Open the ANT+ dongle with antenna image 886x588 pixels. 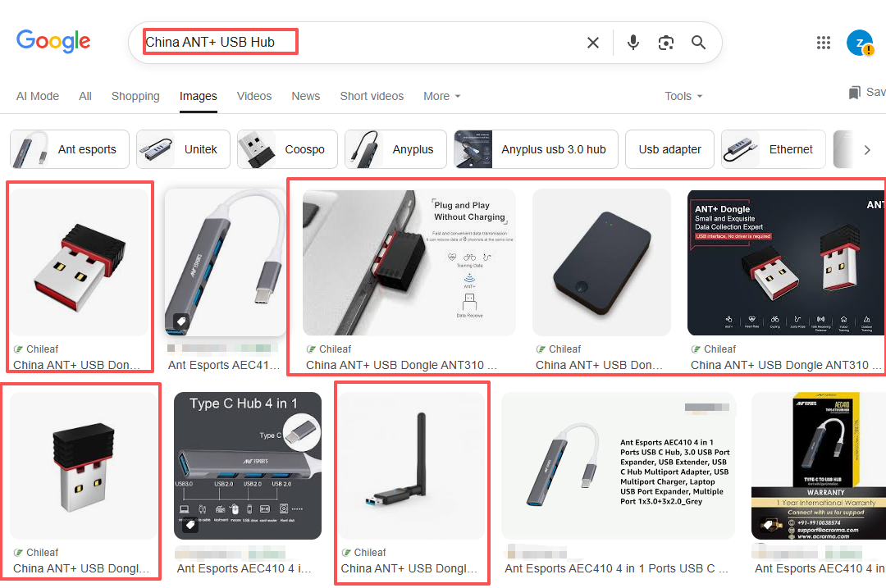(x=412, y=466)
